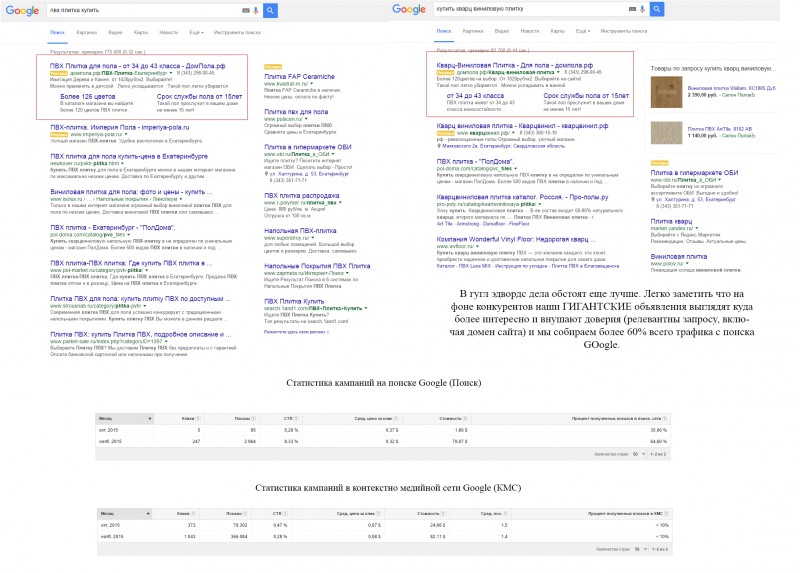Click the beige ПВХ ArtTile product thumbnail

click(x=666, y=133)
